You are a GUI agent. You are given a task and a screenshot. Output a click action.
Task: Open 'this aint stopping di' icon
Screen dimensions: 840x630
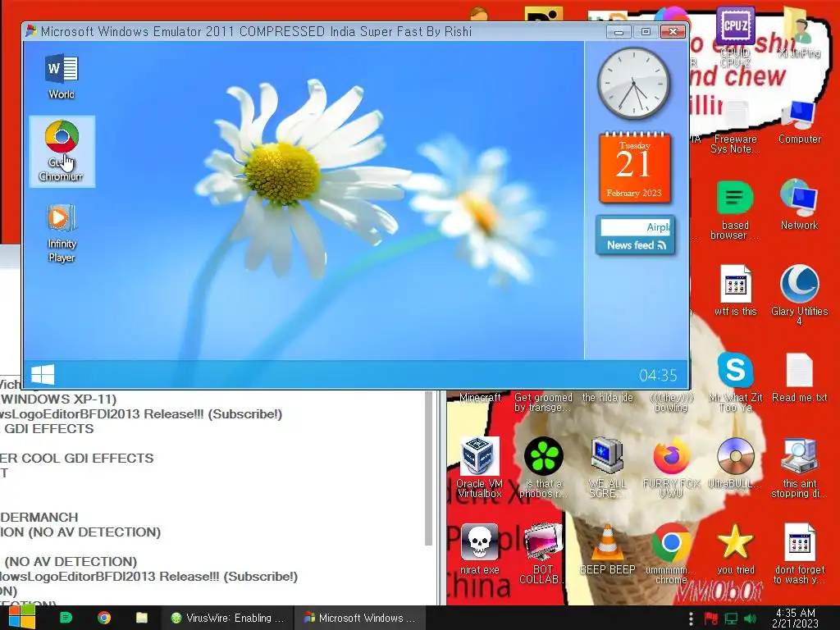799,468
